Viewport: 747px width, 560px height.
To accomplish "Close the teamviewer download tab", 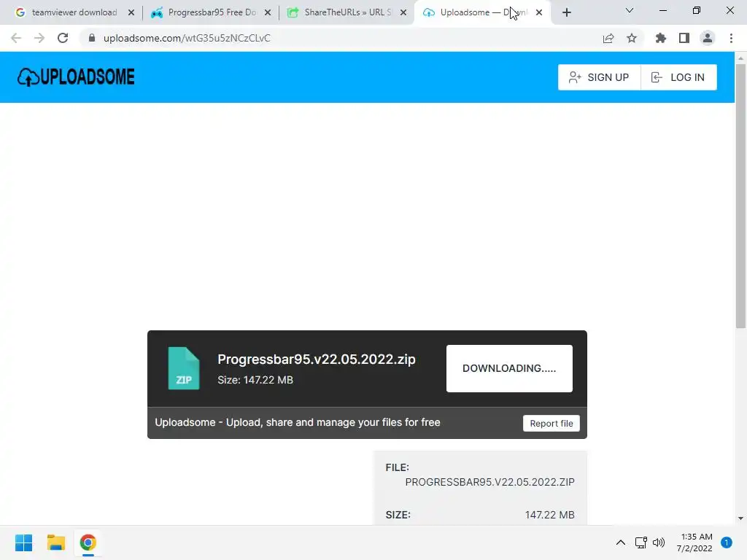I will [131, 12].
